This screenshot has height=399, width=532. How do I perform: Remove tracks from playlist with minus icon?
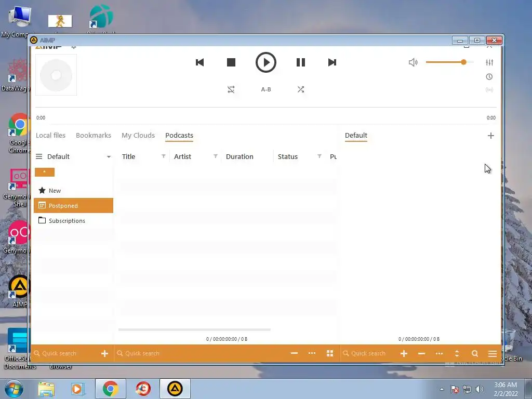[421, 353]
